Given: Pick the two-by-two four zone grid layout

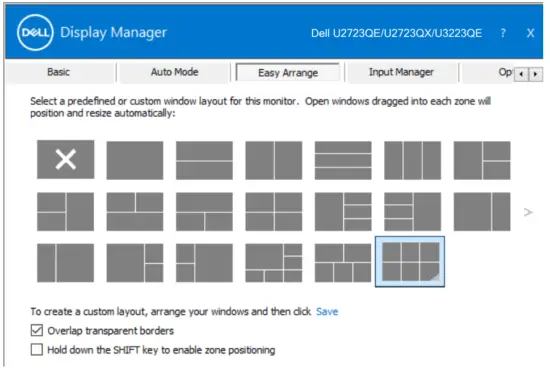Looking at the screenshot, I should click(274, 212).
